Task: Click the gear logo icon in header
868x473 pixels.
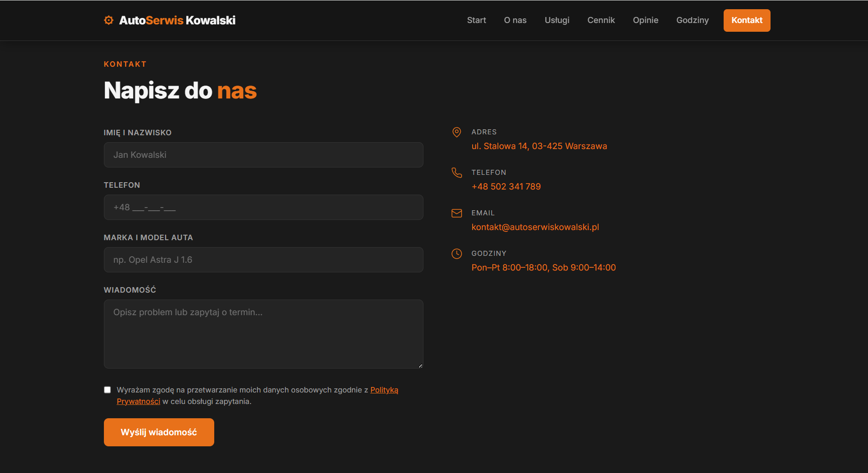Action: [x=108, y=20]
